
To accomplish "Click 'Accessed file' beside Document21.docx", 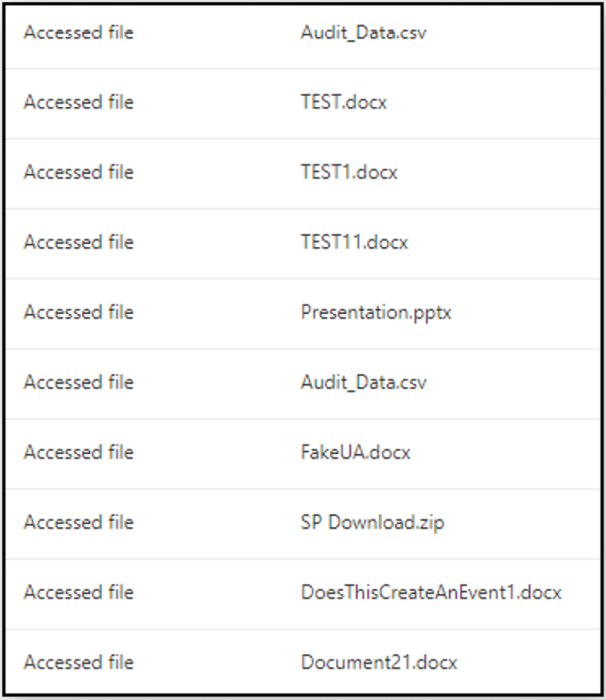I will [79, 661].
